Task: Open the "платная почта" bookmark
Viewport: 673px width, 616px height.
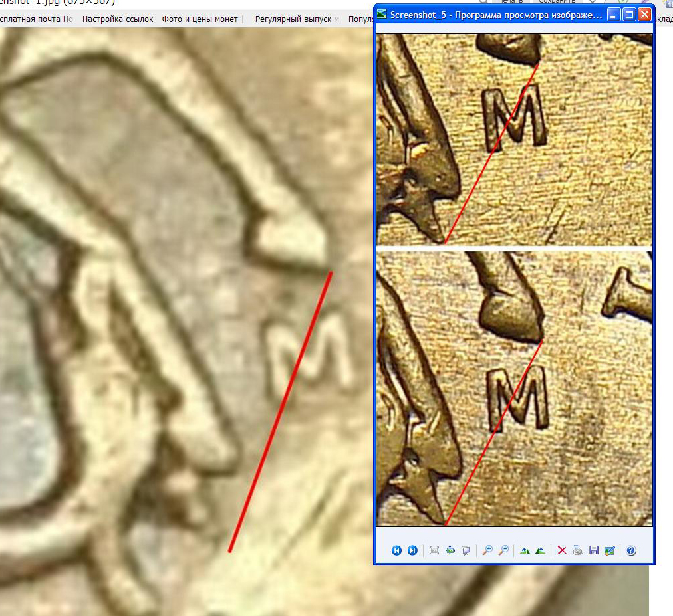Action: [36, 19]
